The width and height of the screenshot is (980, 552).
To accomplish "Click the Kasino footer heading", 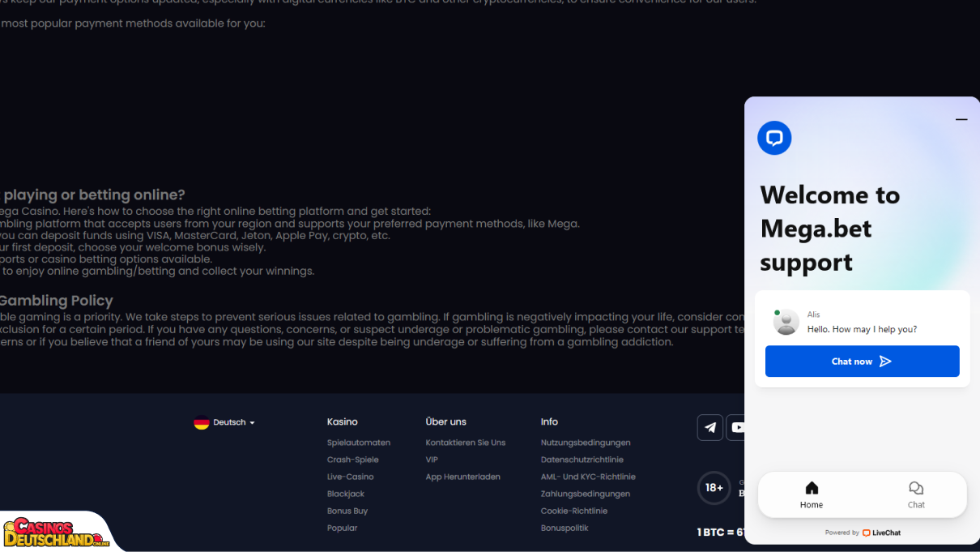I will [343, 421].
